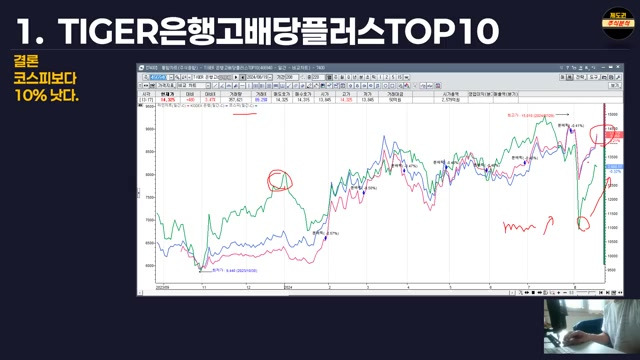Click the red current price value 14,325
The width and height of the screenshot is (640, 360).
point(168,100)
